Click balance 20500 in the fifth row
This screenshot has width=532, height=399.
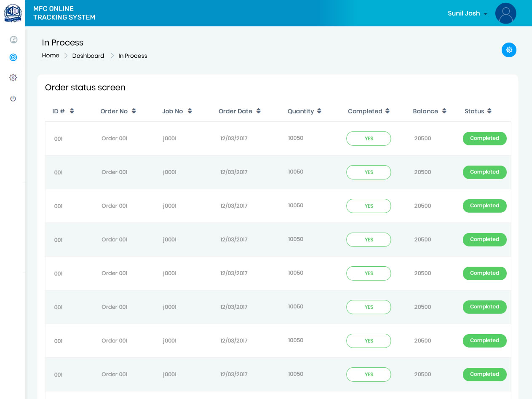pos(422,273)
